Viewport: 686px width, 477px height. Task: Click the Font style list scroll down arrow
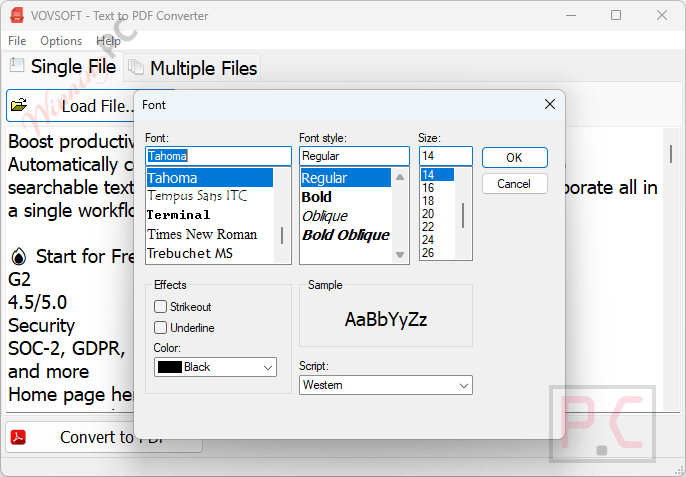pos(400,255)
